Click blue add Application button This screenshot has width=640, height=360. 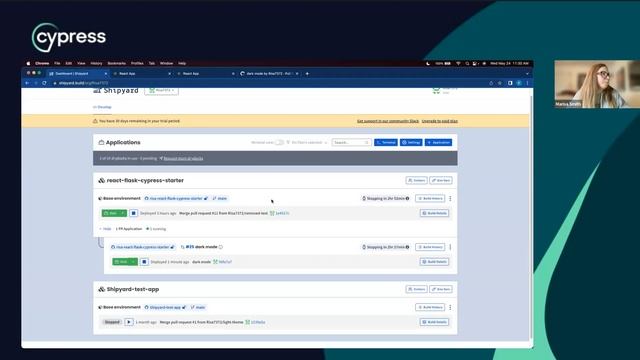(x=438, y=142)
